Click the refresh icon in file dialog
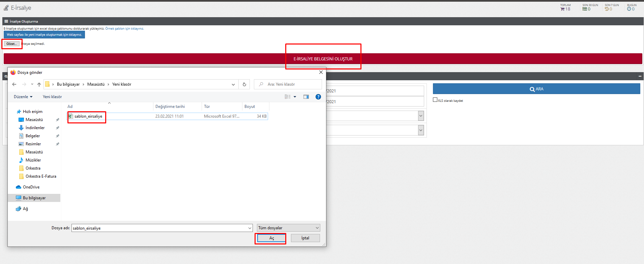 pyautogui.click(x=244, y=84)
